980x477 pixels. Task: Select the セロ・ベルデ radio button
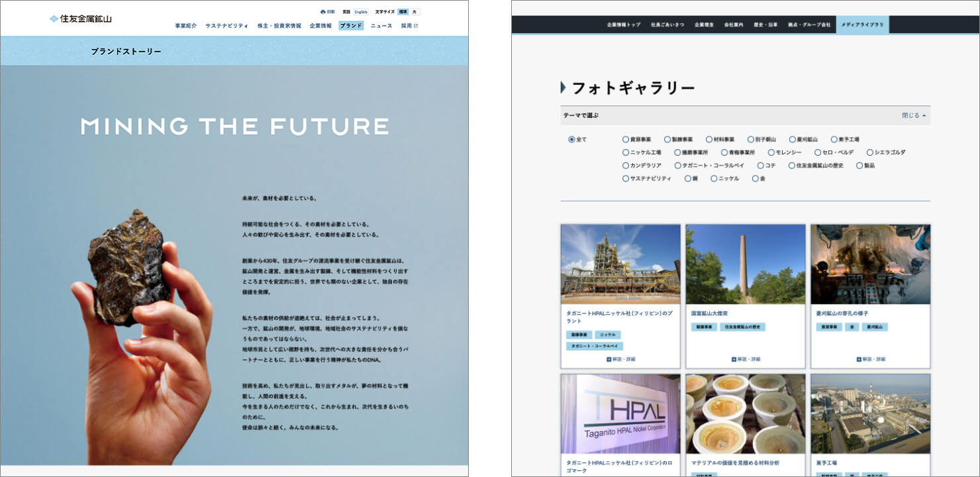[x=818, y=152]
